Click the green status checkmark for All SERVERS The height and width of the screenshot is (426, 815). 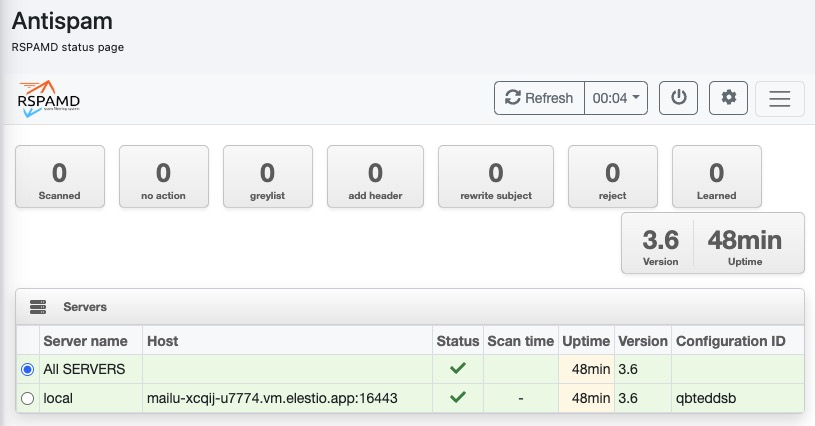(x=458, y=369)
